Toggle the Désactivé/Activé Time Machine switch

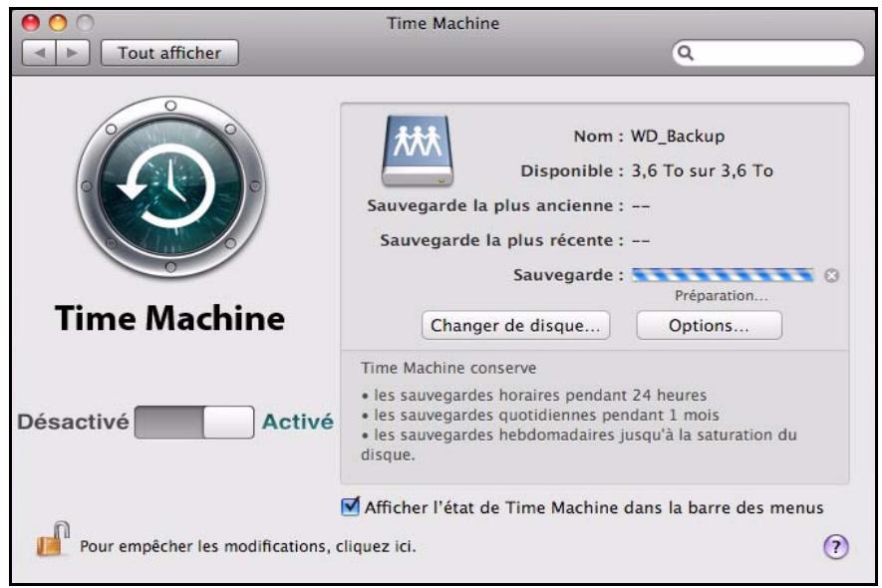[x=194, y=422]
